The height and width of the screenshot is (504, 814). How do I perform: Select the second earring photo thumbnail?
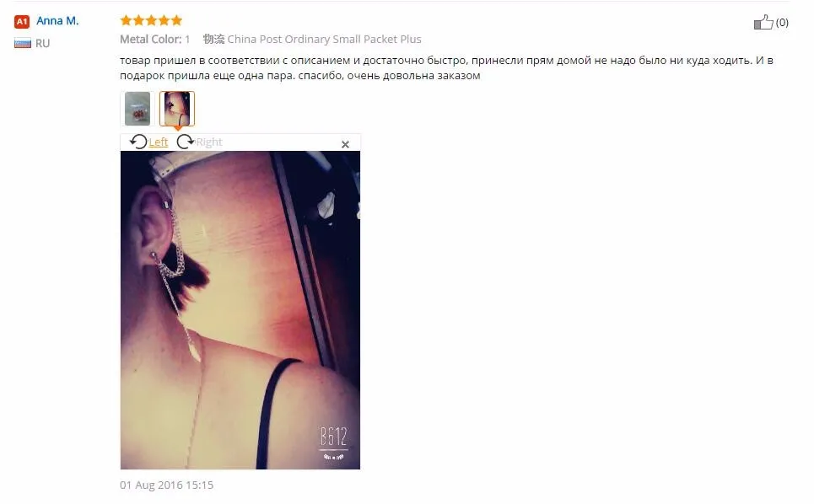(177, 109)
